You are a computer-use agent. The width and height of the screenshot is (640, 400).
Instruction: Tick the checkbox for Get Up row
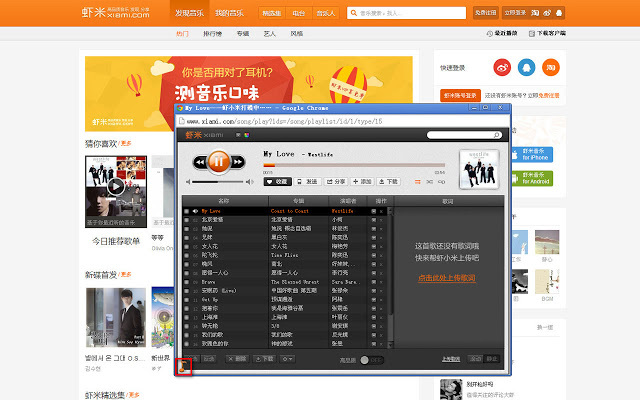click(x=187, y=300)
